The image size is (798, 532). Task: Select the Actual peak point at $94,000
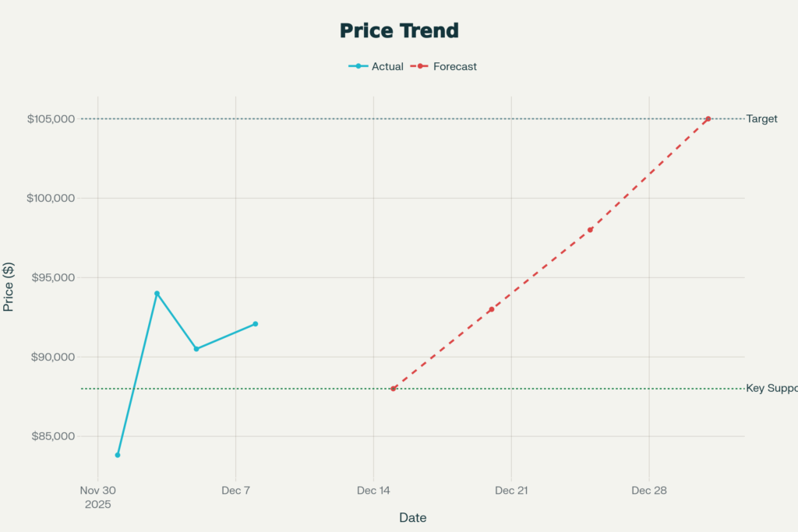157,294
